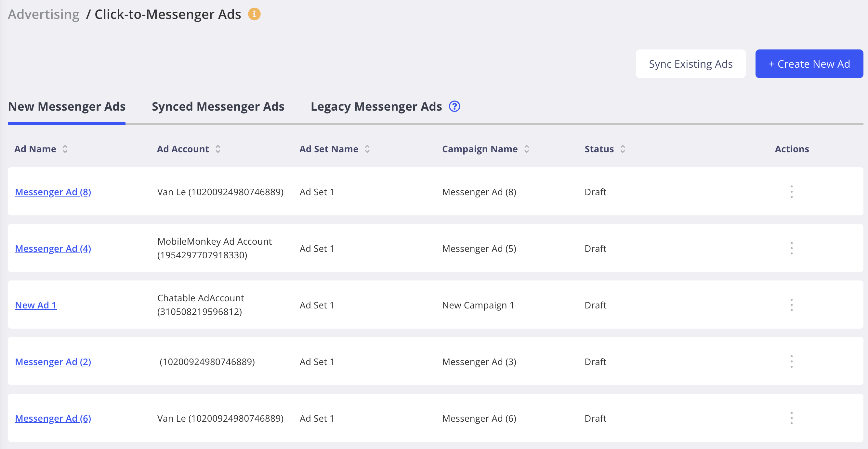Click Van Le account in Messenger Ad (6) row
868x449 pixels.
click(x=220, y=419)
